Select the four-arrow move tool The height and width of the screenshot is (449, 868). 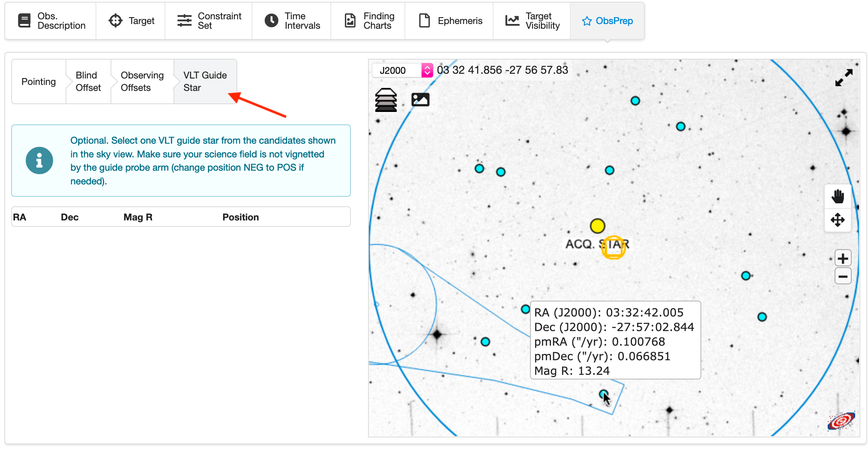coord(838,220)
